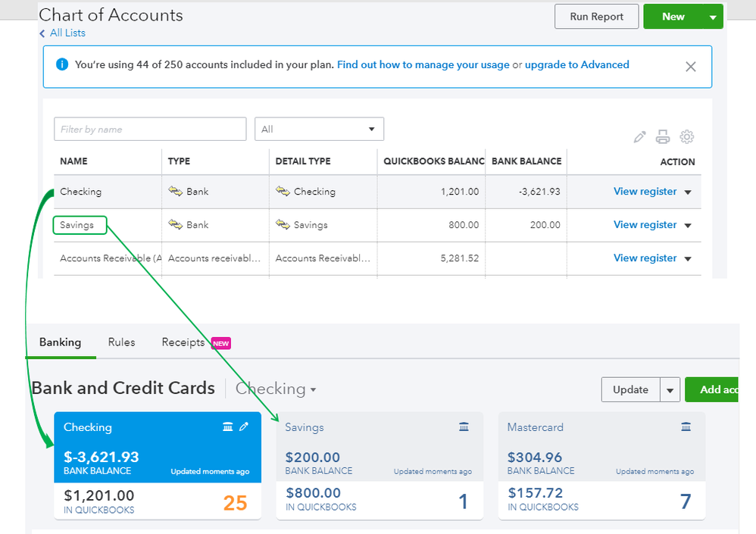Image resolution: width=756 pixels, height=534 pixels.
Task: Switch to the Rules tab
Action: [121, 342]
